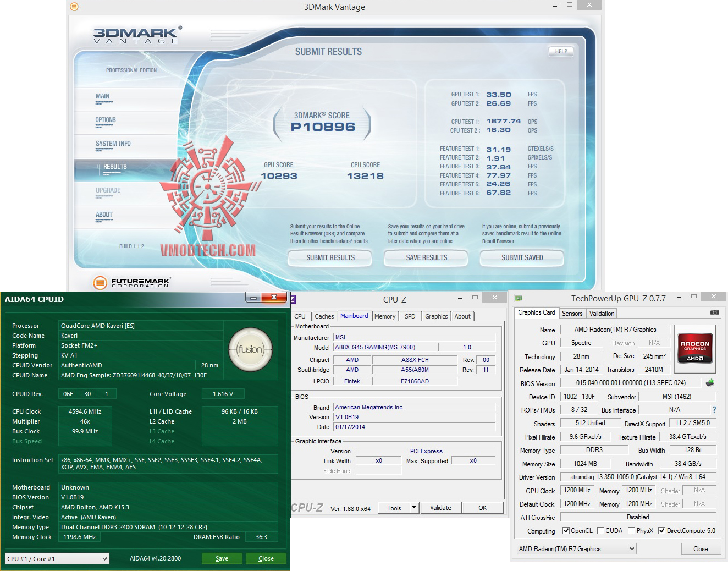This screenshot has height=571, width=728.
Task: Open the CPU #1 / Core #1 dropdown
Action: pyautogui.click(x=57, y=559)
